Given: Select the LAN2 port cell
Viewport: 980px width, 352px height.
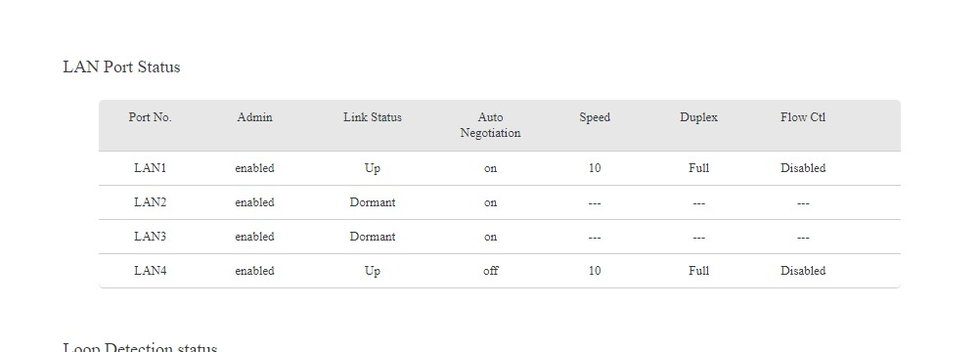Looking at the screenshot, I should pyautogui.click(x=150, y=202).
